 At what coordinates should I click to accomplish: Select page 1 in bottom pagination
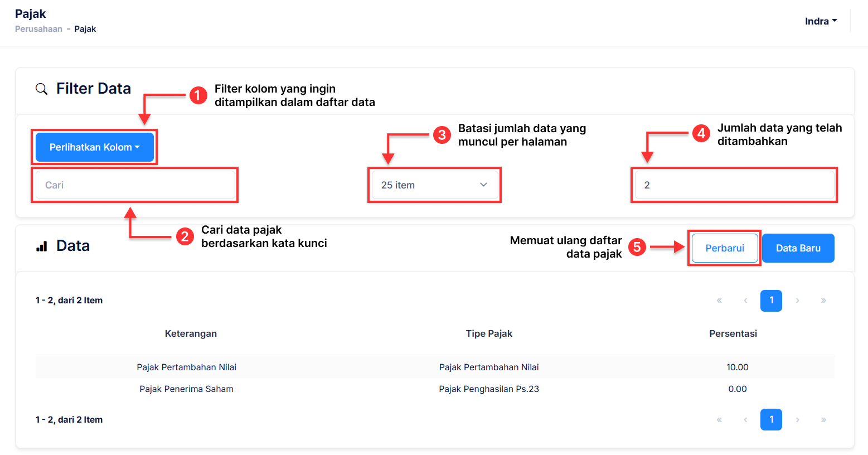click(x=771, y=420)
